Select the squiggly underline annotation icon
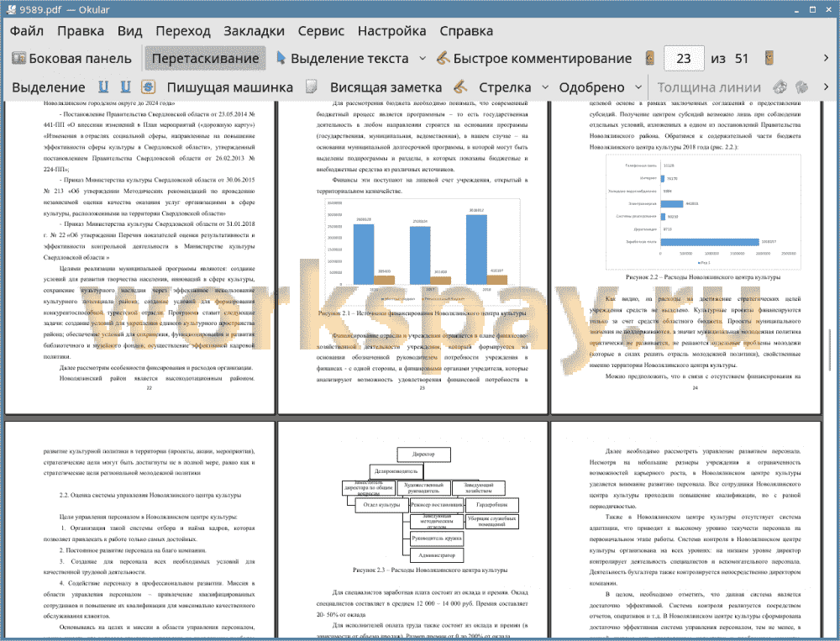Image resolution: width=840 pixels, height=641 pixels. 125,87
